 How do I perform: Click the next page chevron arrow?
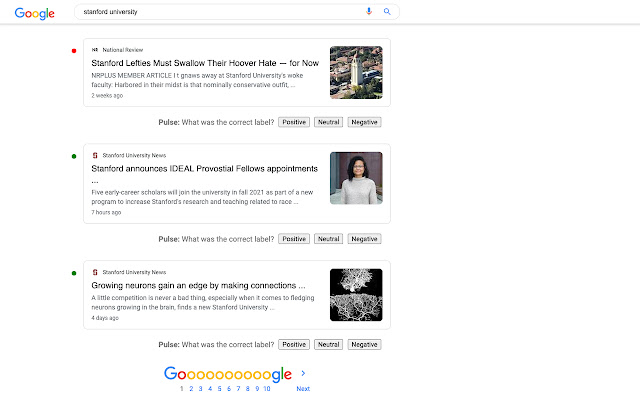[303, 373]
